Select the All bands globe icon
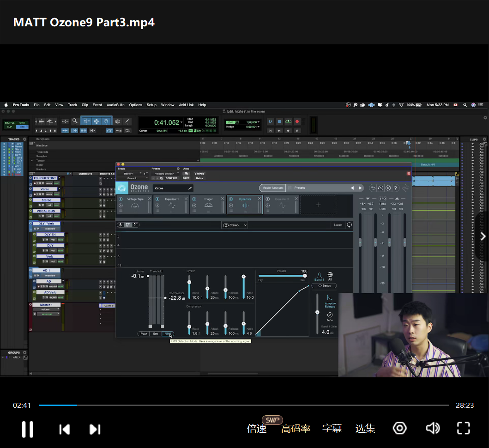This screenshot has width=489, height=448. tap(330, 276)
